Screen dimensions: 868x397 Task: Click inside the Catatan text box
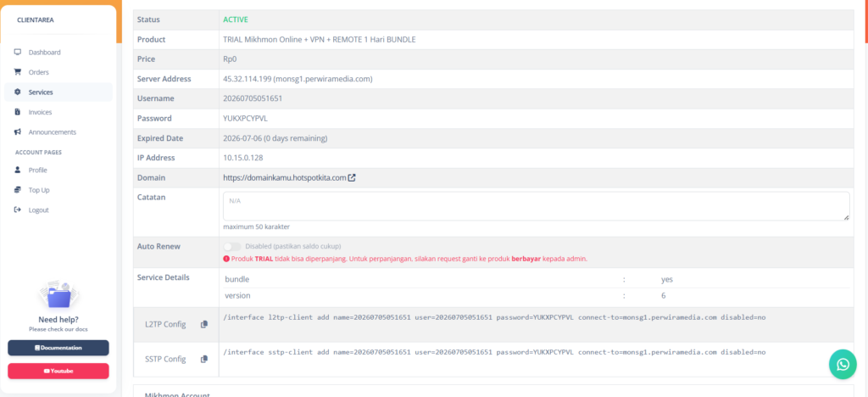coord(537,206)
